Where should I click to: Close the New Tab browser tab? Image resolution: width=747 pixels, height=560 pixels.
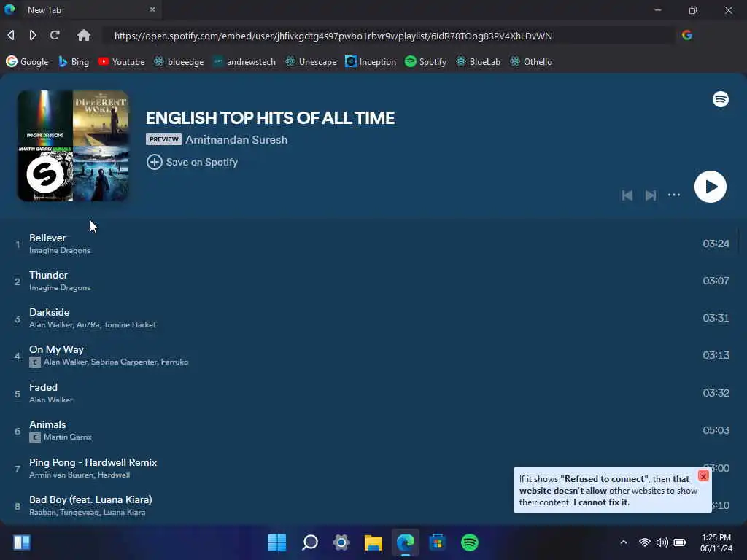click(x=152, y=9)
